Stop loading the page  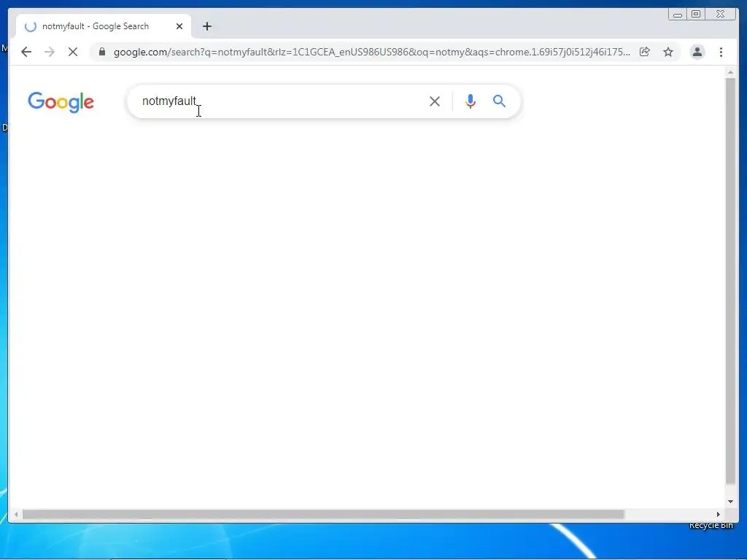pyautogui.click(x=73, y=52)
